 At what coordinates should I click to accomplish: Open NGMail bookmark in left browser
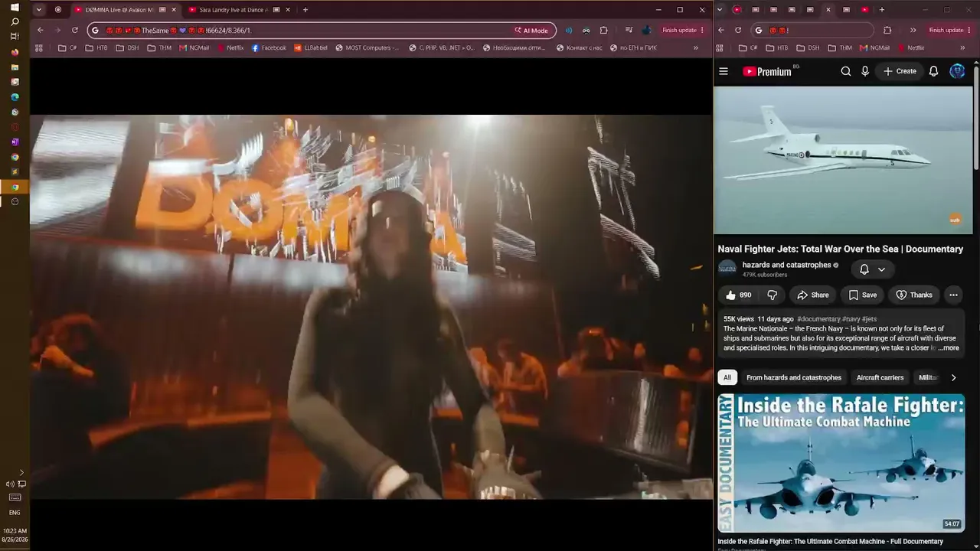[x=194, y=47]
